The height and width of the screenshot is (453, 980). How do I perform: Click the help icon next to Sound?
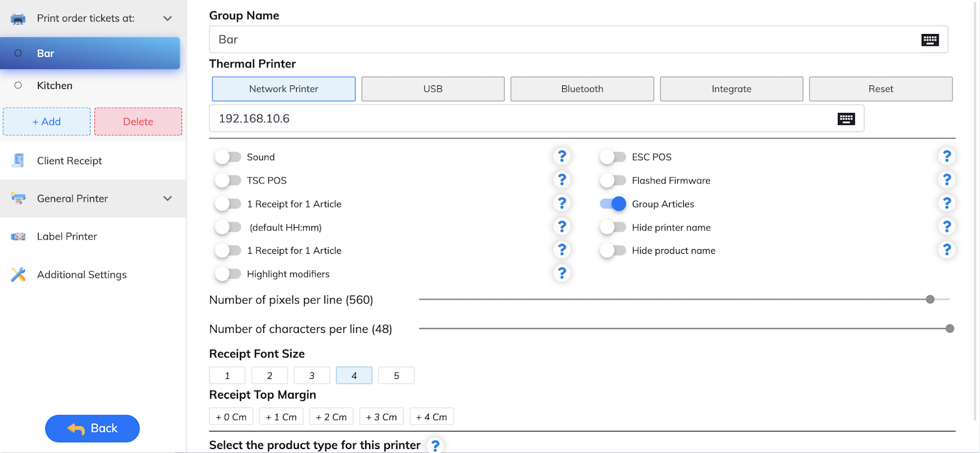pyautogui.click(x=562, y=156)
